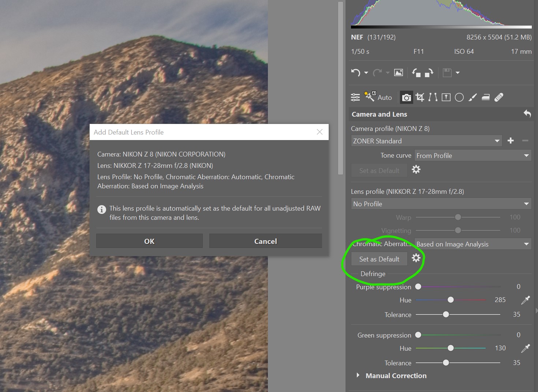Open the chromatic aberration gear settings
538x392 pixels.
tap(416, 258)
